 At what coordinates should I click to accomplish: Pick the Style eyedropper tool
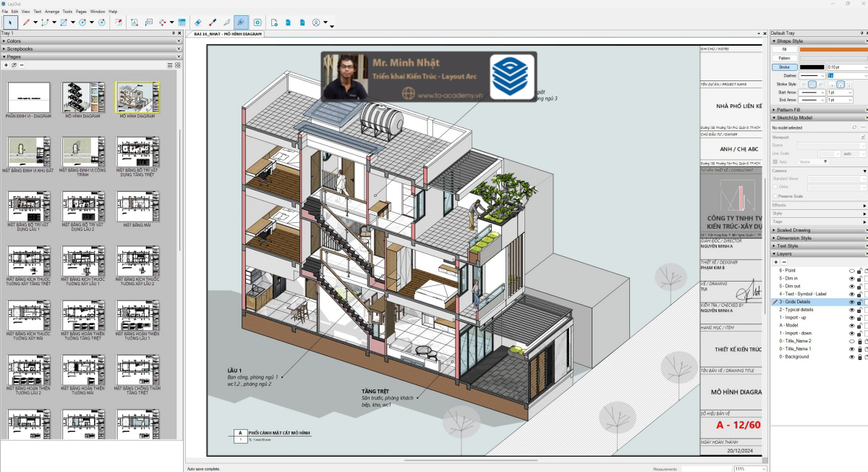(x=213, y=22)
